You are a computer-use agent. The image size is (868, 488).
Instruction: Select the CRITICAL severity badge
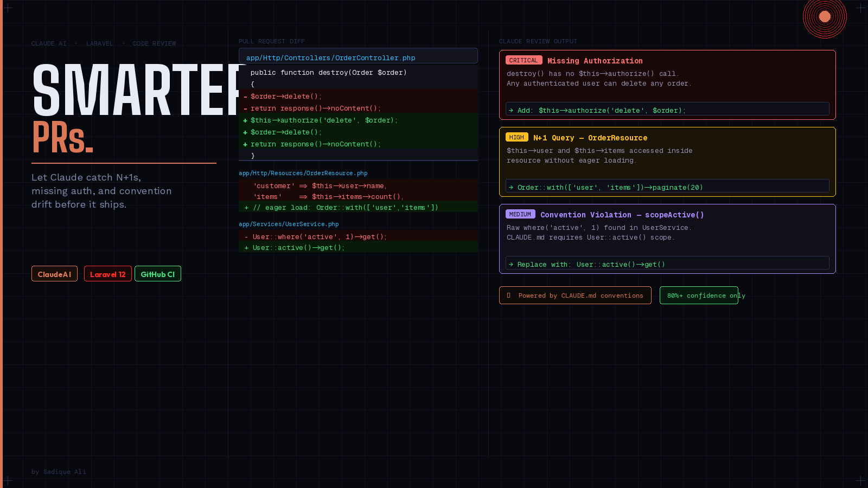pos(524,60)
